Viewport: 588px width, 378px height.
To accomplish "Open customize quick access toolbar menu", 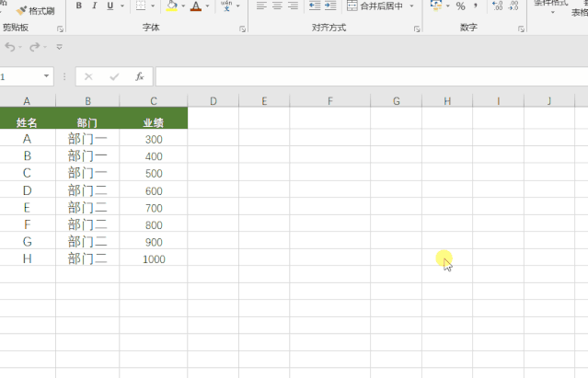I will pyautogui.click(x=59, y=47).
